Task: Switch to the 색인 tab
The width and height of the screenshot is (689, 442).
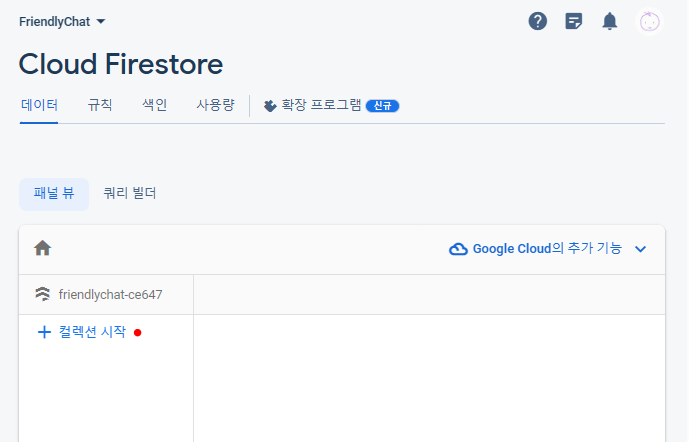Action: [x=154, y=105]
